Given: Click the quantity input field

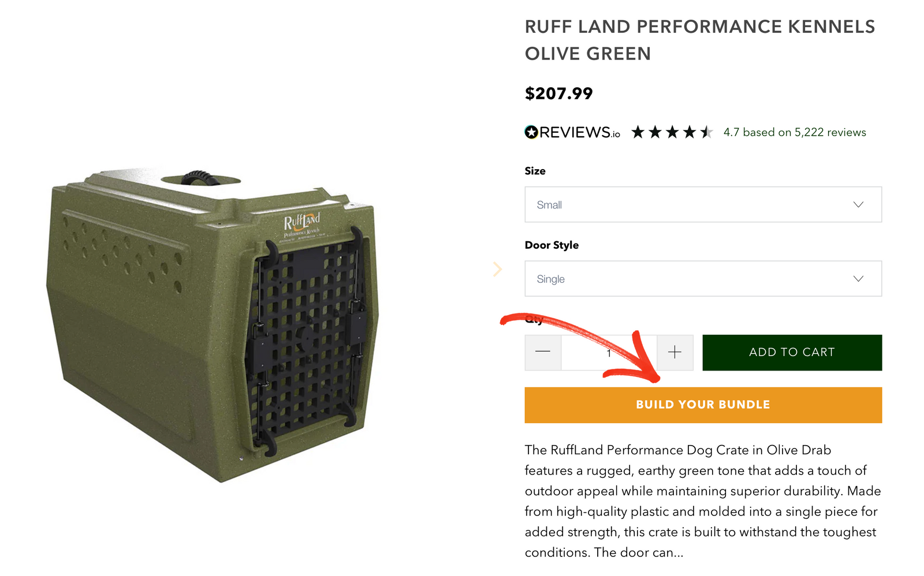Looking at the screenshot, I should click(609, 352).
